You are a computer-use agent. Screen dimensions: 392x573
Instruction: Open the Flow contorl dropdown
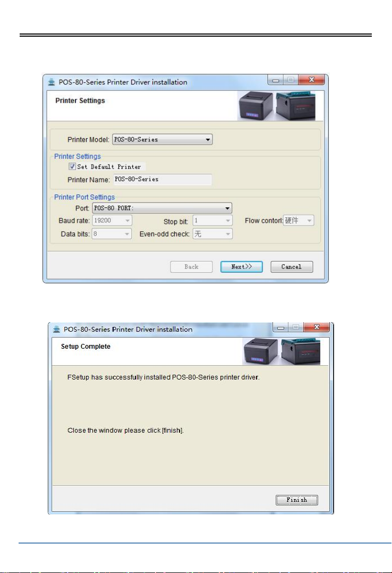click(299, 221)
